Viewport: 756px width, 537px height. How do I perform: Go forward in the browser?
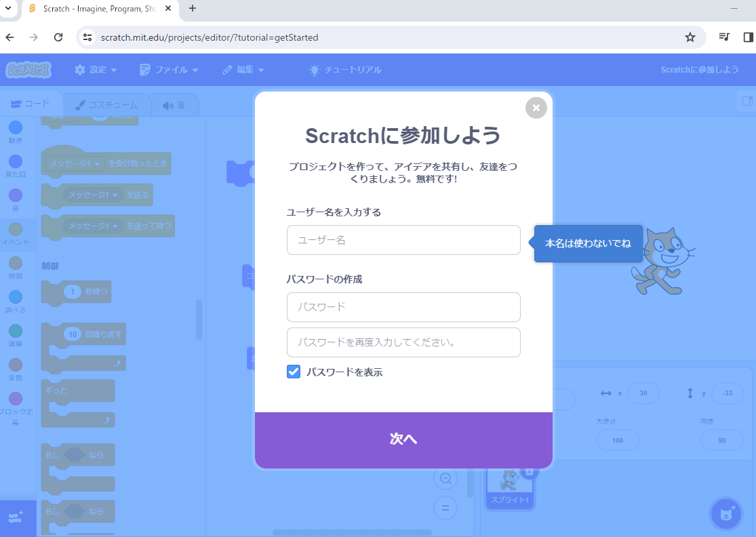(x=34, y=37)
